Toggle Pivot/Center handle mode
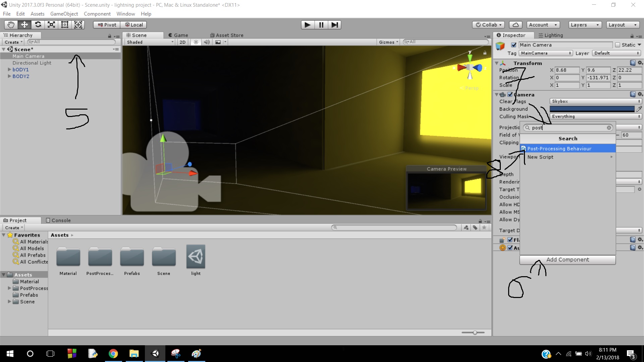This screenshot has width=644, height=362. [107, 25]
